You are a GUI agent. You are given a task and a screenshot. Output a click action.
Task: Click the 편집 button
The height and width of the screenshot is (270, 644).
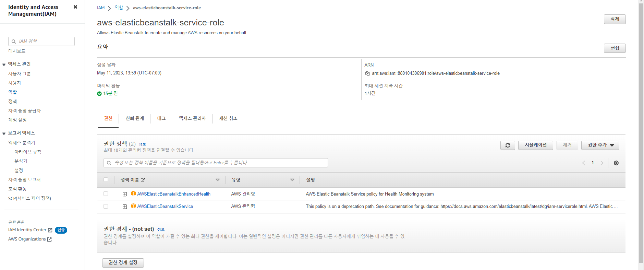[615, 48]
